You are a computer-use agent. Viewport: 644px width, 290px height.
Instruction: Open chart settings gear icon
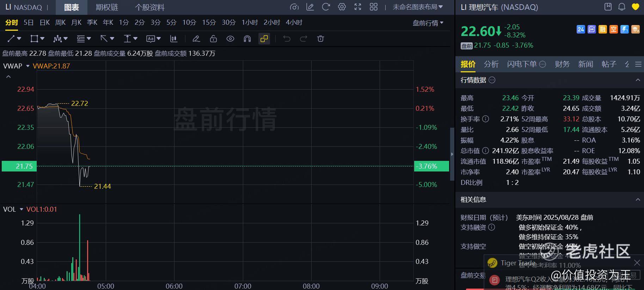pyautogui.click(x=342, y=7)
